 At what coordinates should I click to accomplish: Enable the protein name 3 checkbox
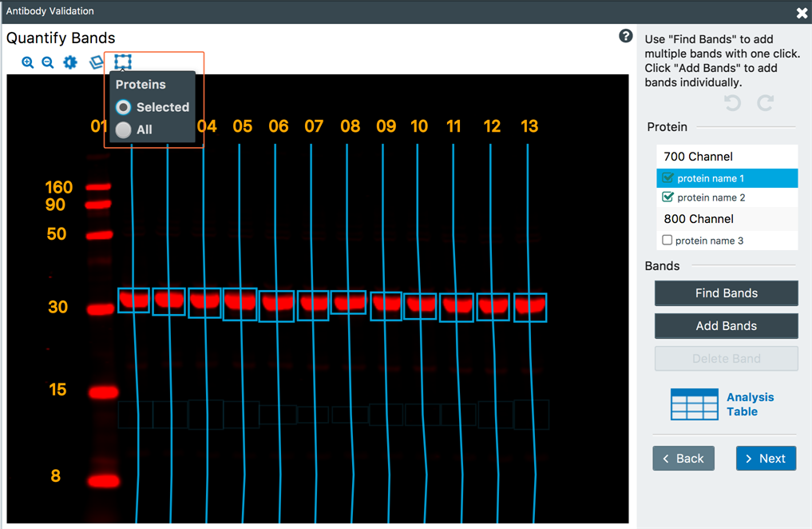pos(667,241)
